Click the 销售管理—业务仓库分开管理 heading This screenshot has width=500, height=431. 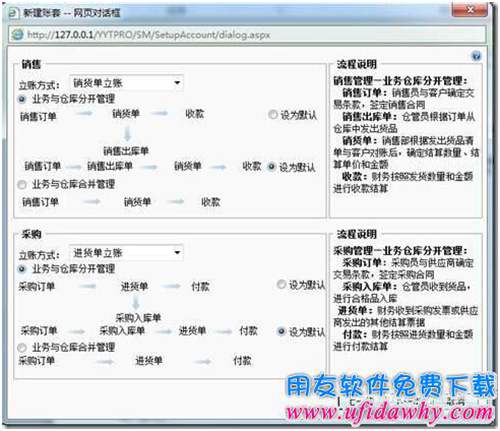coord(400,81)
